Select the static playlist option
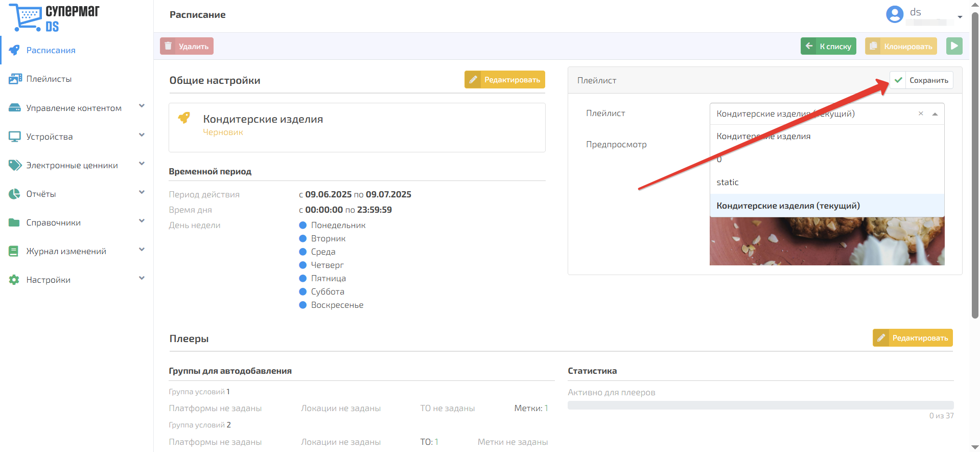Viewport: 980px width, 452px height. [x=827, y=182]
